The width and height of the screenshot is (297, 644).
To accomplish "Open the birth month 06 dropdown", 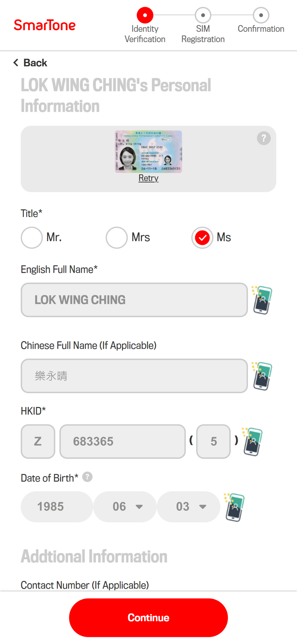I will point(125,507).
